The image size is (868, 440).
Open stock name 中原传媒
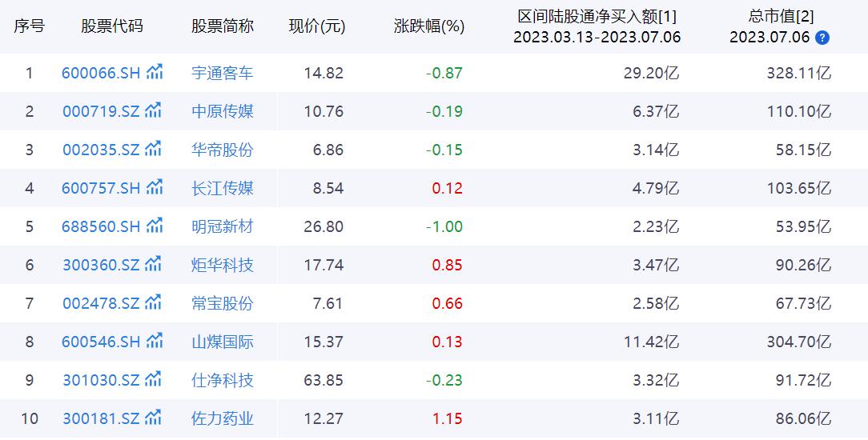point(223,112)
